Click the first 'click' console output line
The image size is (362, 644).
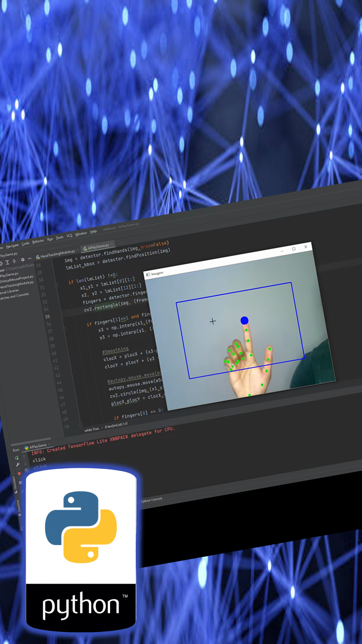click(x=39, y=460)
